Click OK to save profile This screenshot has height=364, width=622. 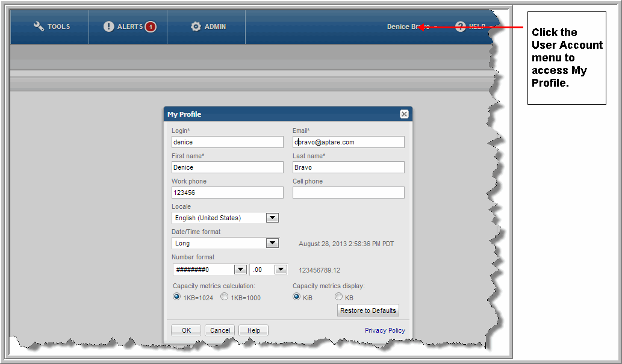pos(186,330)
